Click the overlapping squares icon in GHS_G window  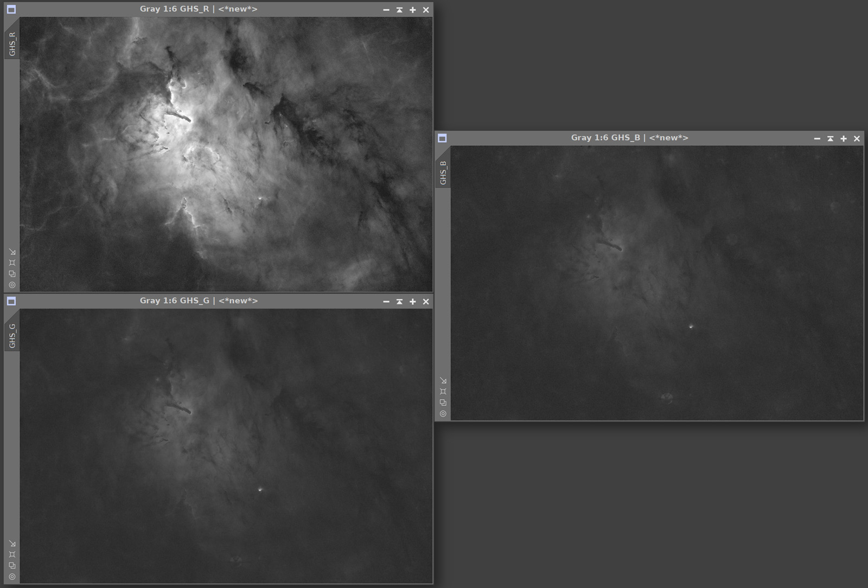[x=12, y=566]
